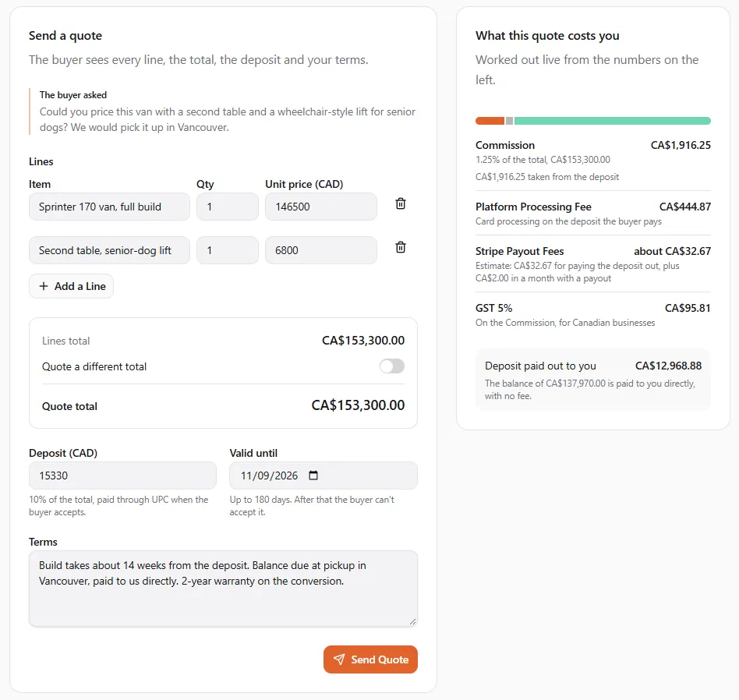Click the Platform Processing Fee CA$444.87 value
This screenshot has width=739, height=700.
click(x=684, y=207)
